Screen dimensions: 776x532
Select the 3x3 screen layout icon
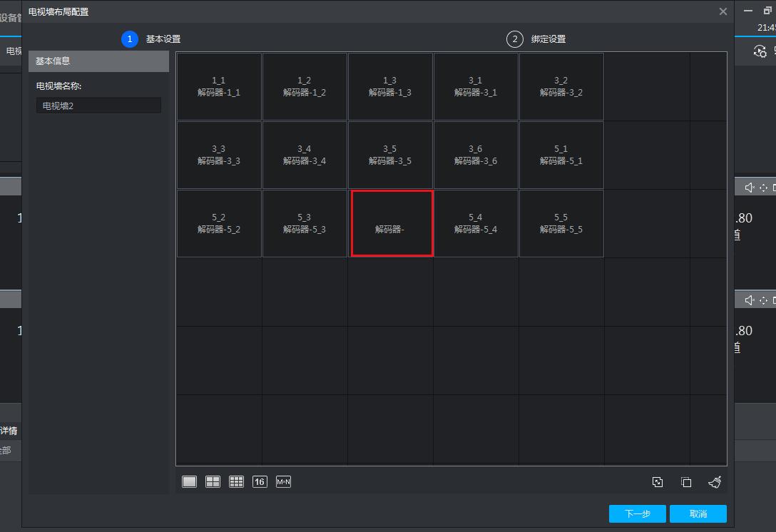point(236,481)
